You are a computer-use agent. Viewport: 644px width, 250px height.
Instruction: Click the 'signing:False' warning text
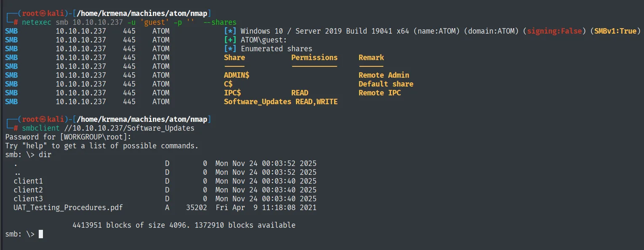point(554,31)
